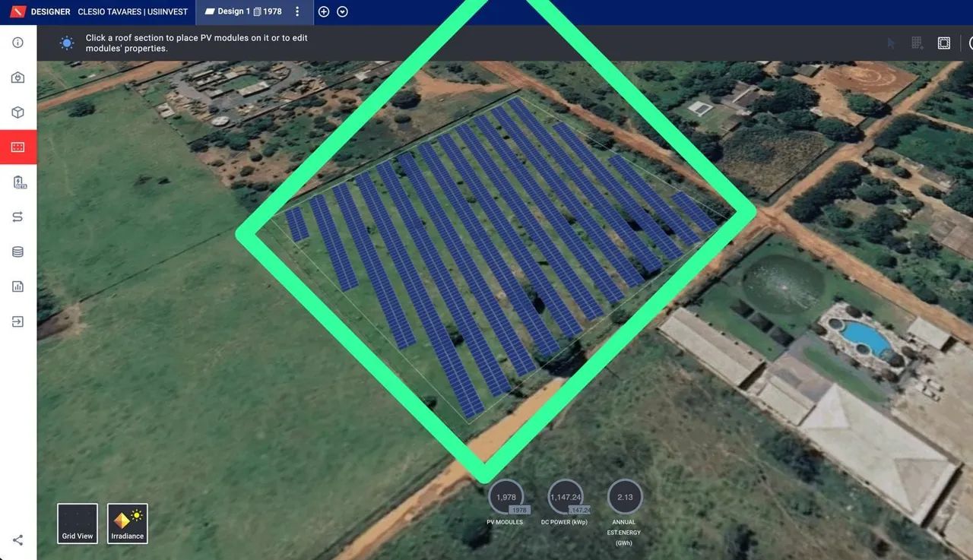Viewport: 973px width, 560px height.
Task: Open the 3D model cube sidebar icon
Action: pos(18,112)
